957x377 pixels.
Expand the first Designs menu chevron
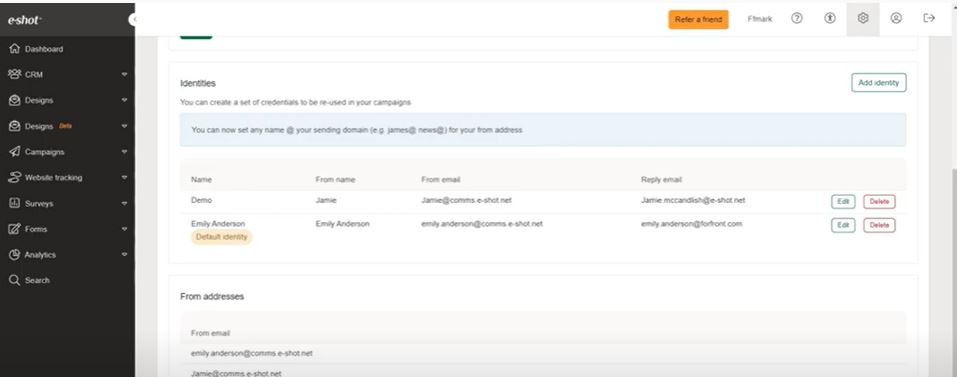pyautogui.click(x=125, y=100)
